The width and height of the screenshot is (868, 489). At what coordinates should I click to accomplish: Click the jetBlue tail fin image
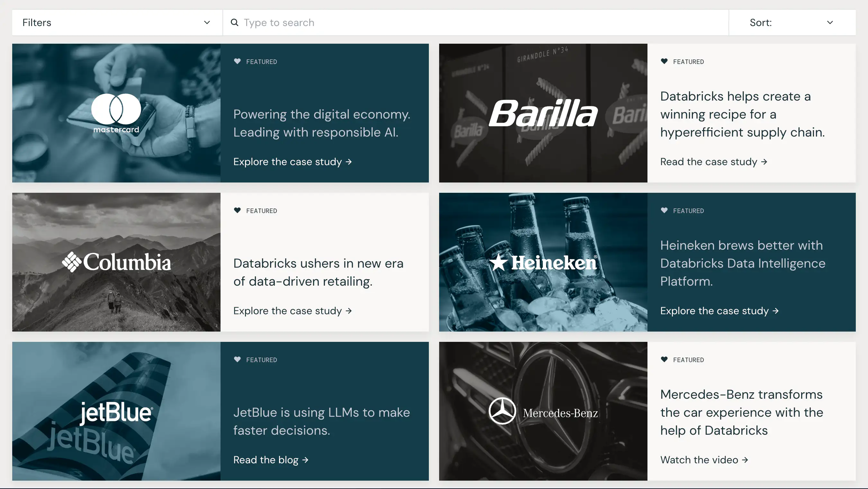tap(116, 411)
